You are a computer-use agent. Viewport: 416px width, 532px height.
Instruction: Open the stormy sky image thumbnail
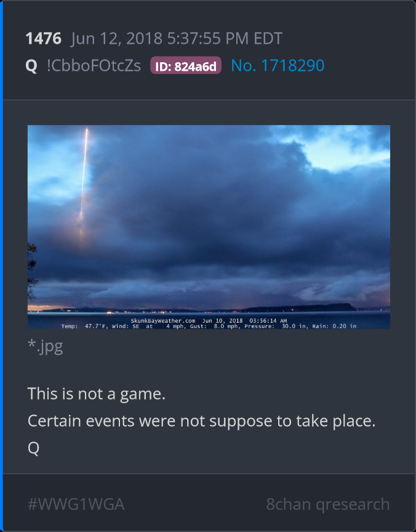tap(209, 227)
